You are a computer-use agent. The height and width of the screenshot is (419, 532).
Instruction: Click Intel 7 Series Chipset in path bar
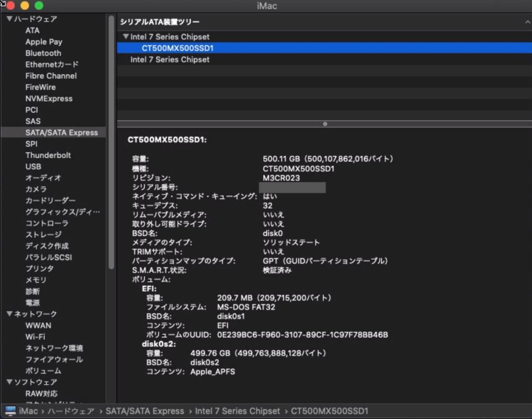(x=238, y=411)
